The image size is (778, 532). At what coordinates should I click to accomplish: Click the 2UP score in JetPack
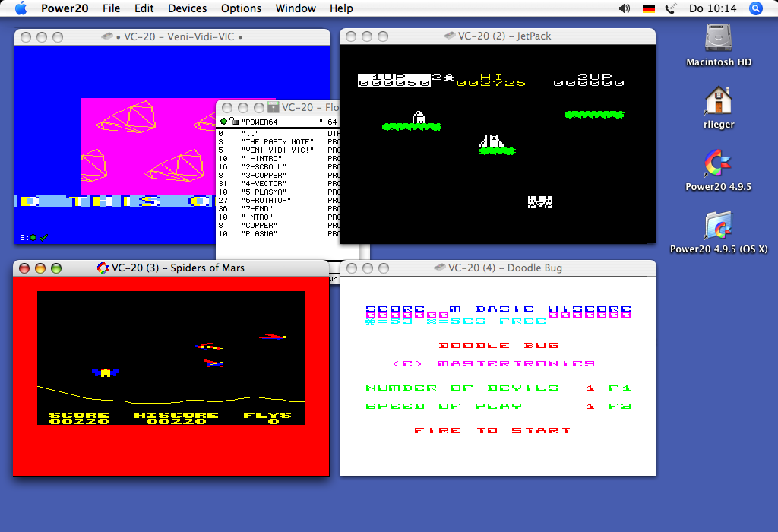coord(589,81)
